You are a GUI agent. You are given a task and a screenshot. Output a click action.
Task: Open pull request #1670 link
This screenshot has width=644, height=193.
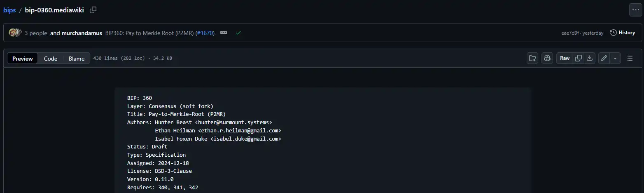point(205,33)
